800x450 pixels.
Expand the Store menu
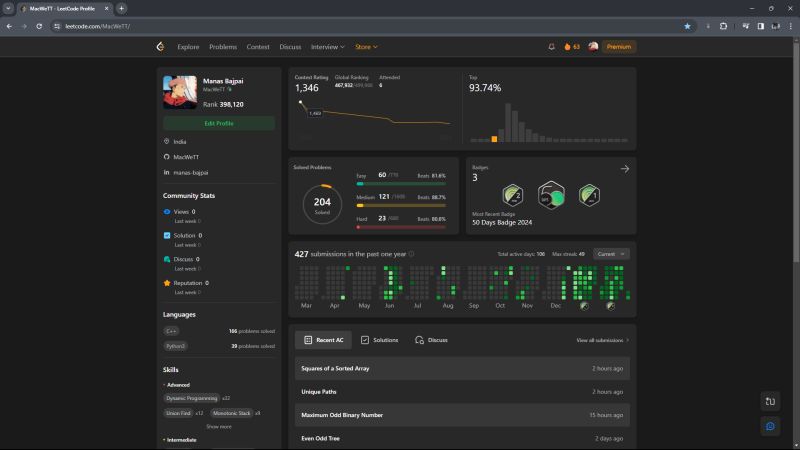(366, 47)
